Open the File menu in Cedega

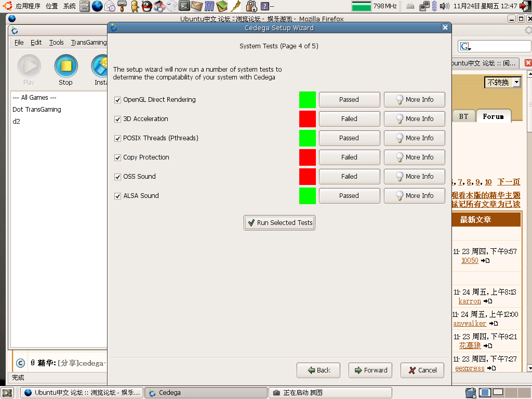(19, 43)
